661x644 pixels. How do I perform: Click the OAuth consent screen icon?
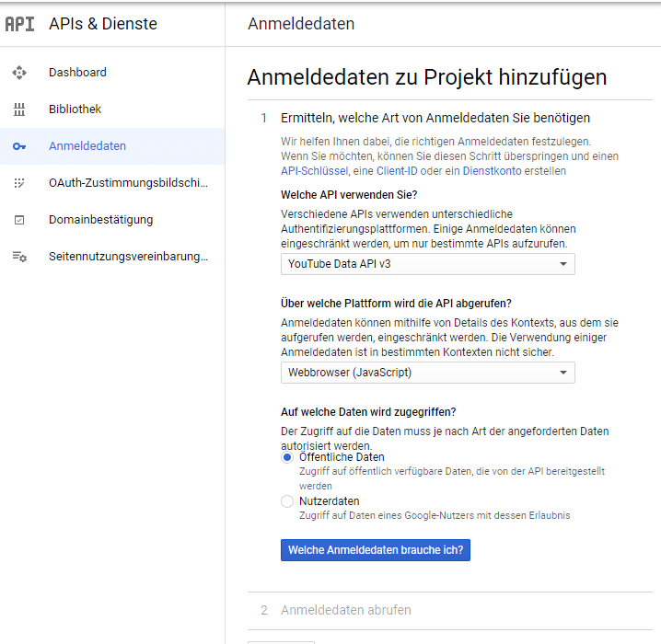pyautogui.click(x=19, y=183)
